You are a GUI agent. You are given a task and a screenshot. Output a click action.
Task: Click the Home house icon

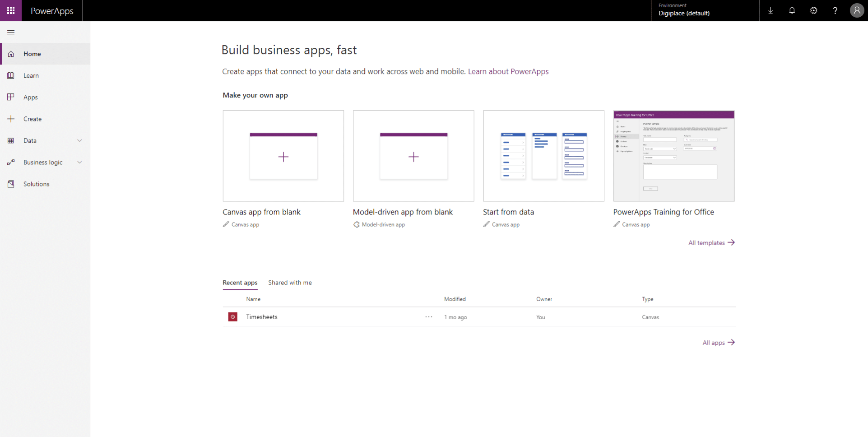pos(11,54)
